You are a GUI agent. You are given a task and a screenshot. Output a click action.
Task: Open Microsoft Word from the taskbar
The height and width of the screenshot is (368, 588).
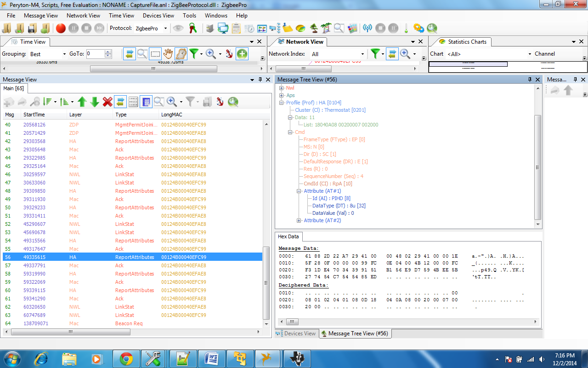coord(212,358)
